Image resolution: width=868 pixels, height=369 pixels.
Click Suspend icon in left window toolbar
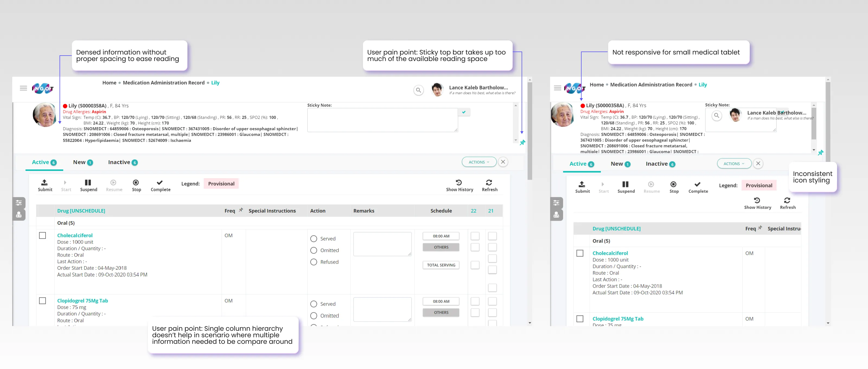tap(88, 182)
